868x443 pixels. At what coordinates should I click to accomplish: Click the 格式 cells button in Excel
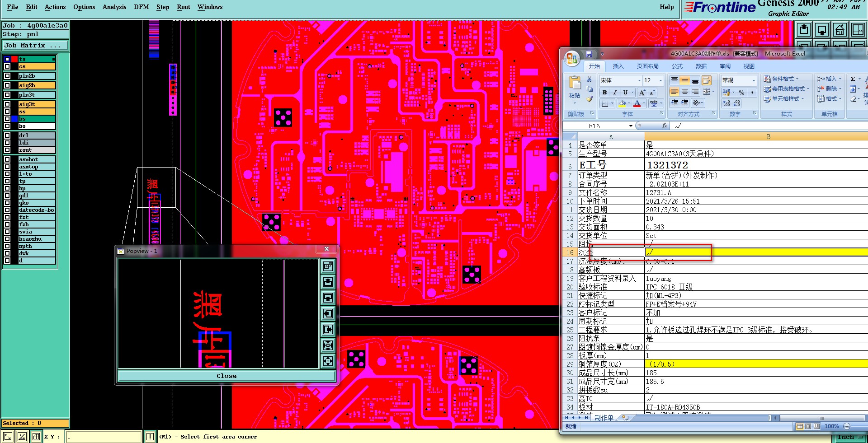pyautogui.click(x=829, y=99)
